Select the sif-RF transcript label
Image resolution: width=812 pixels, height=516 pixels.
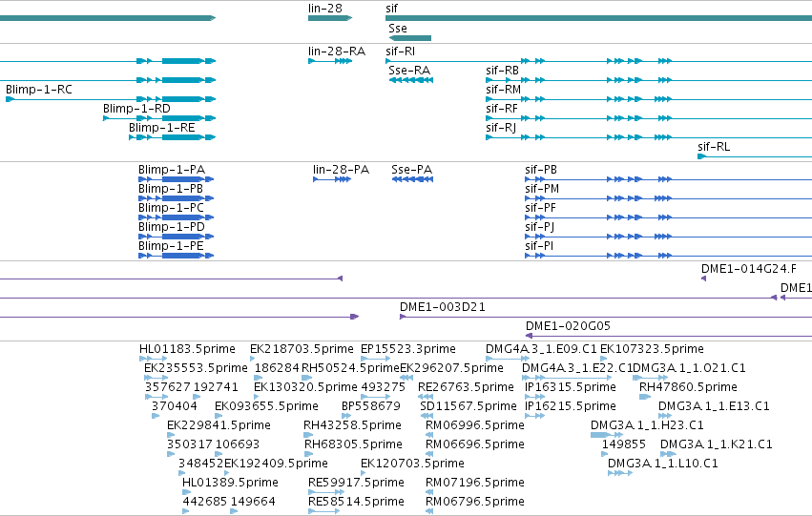click(x=502, y=109)
